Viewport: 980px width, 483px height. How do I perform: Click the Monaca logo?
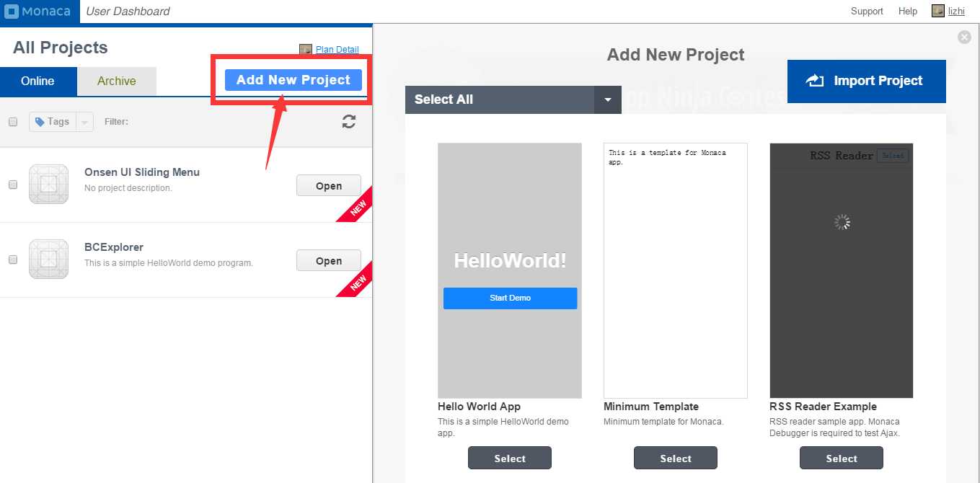40,11
